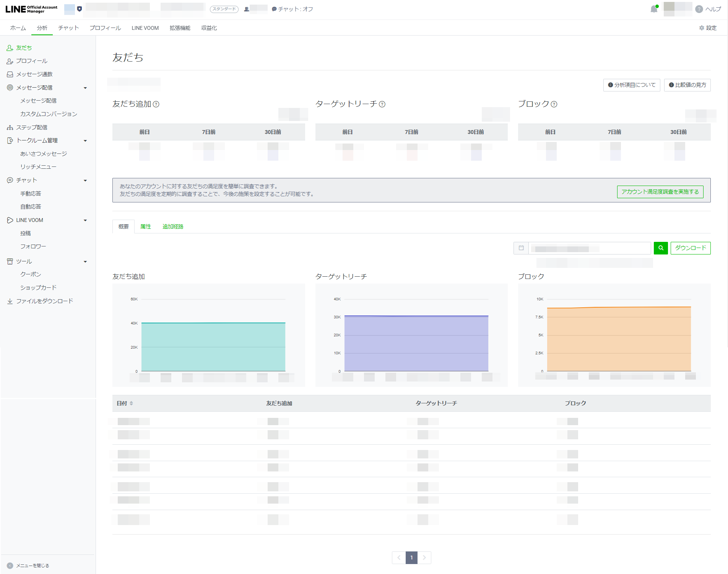728x574 pixels.
Task: Click the メニューを閉じる collapse icon
Action: [10, 566]
